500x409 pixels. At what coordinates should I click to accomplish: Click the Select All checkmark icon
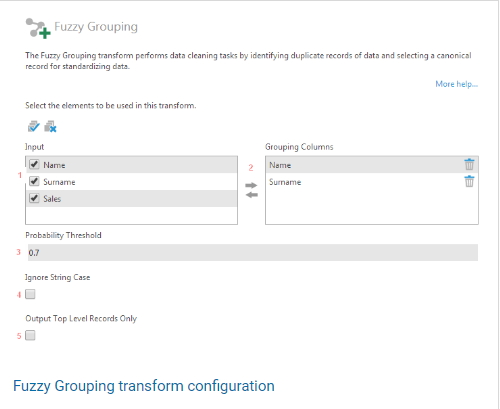tap(33, 127)
